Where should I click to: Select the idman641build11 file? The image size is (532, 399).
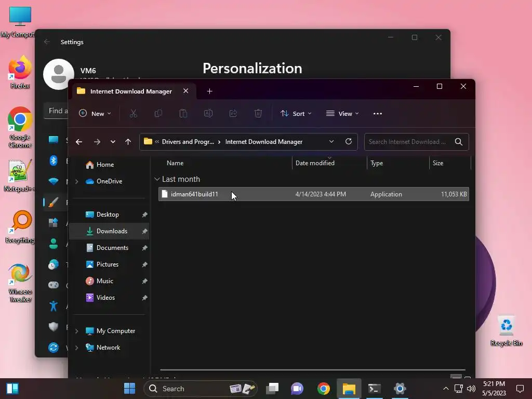coord(313,194)
